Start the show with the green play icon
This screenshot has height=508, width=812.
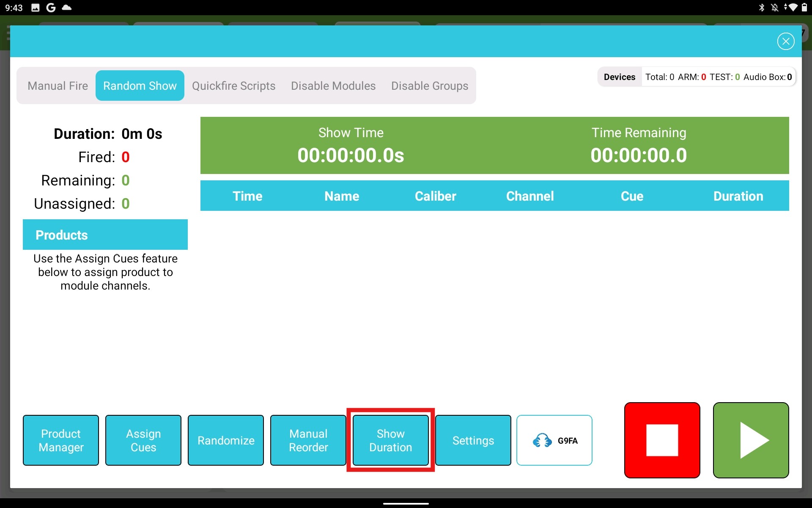click(752, 440)
